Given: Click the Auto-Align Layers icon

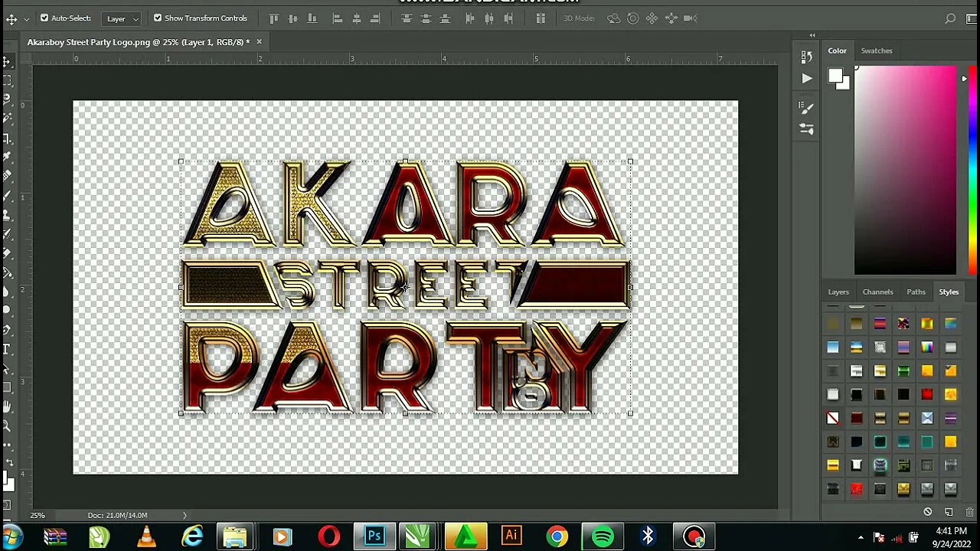Looking at the screenshot, I should pyautogui.click(x=541, y=18).
